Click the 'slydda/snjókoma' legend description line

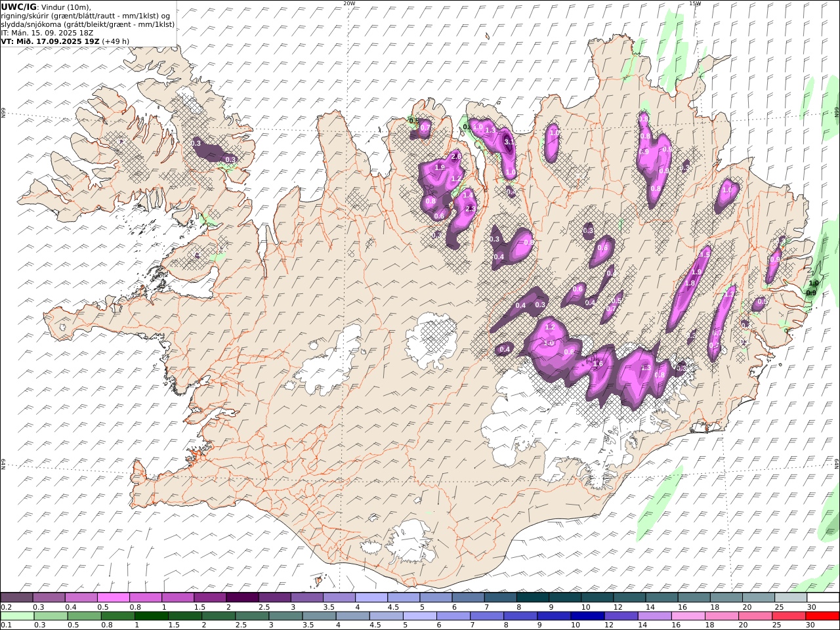(x=88, y=24)
